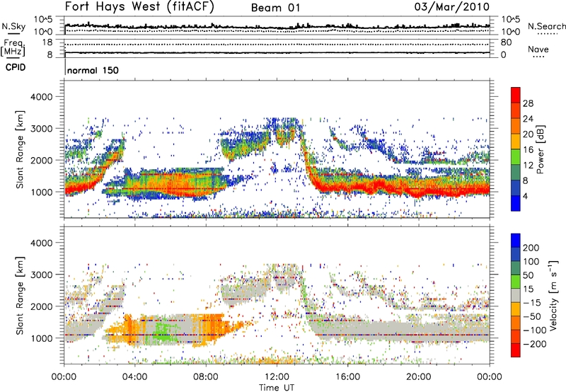Click the '-15' velocity colorbar tick value
The width and height of the screenshot is (566, 392).
[x=531, y=302]
